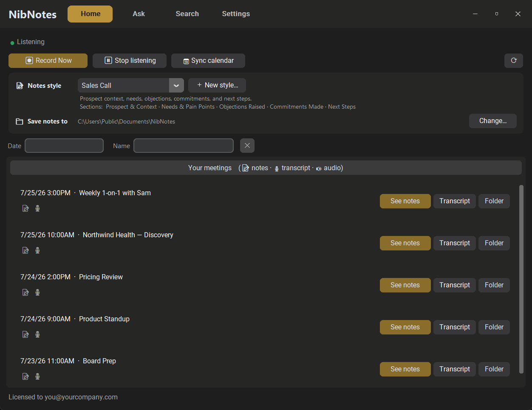Switch to the Ask tab
The height and width of the screenshot is (410, 532).
click(139, 14)
